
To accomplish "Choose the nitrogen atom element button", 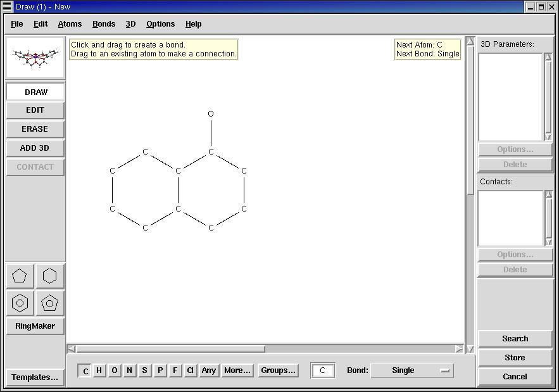I will point(130,370).
